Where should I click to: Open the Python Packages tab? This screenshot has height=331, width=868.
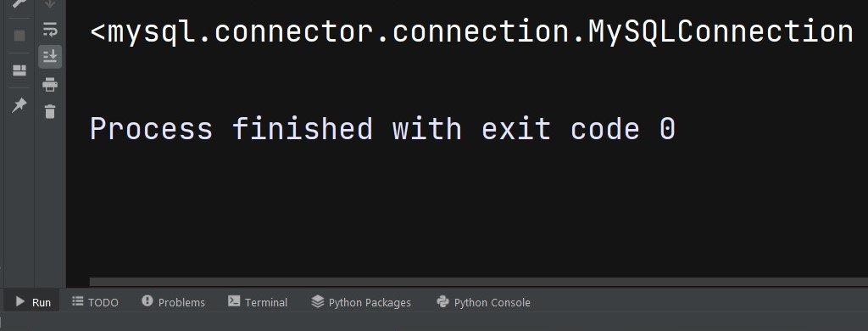tap(361, 302)
